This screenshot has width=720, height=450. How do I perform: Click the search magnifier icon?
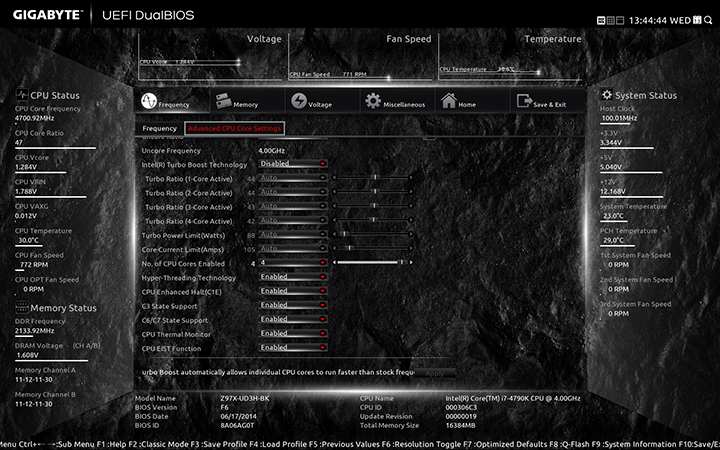coord(706,19)
